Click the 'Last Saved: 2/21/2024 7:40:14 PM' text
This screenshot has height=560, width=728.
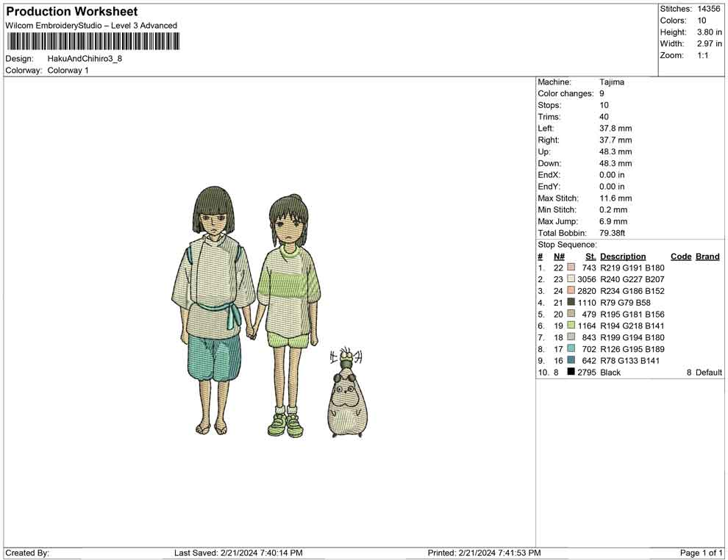(238, 553)
